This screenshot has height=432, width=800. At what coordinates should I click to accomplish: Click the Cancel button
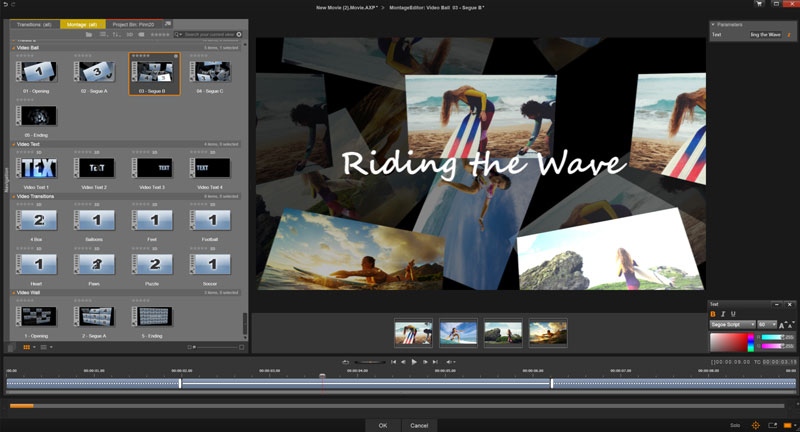[419, 425]
